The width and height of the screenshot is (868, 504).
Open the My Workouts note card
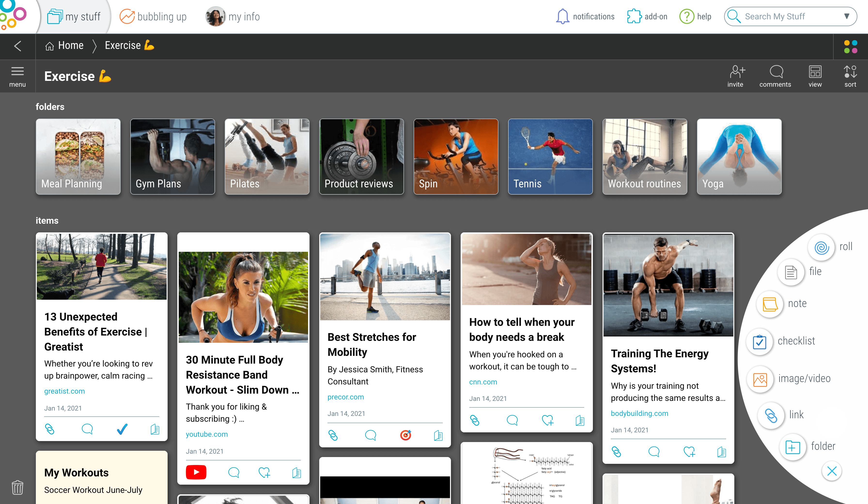(102, 477)
